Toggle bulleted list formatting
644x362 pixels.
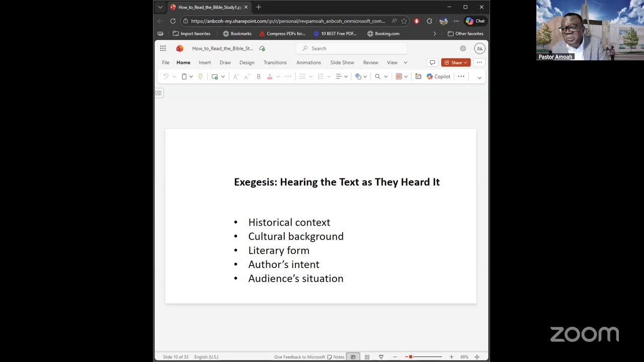tap(302, 76)
